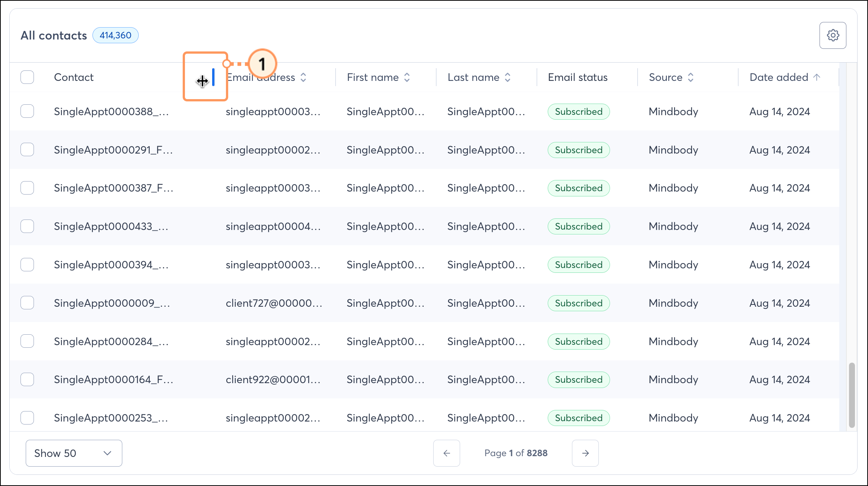Sort contacts by Source
The width and height of the screenshot is (868, 486).
[x=691, y=77]
